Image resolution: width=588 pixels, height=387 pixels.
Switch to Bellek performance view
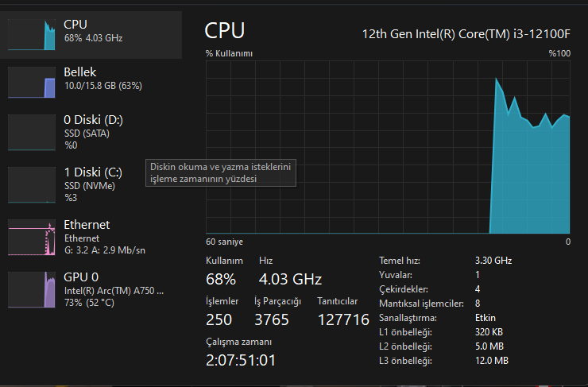[80, 72]
